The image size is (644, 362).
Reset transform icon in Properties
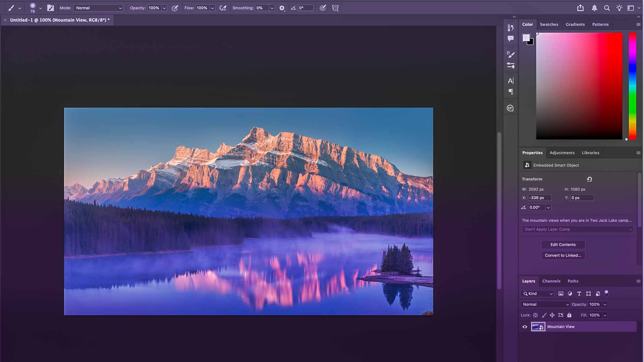[x=589, y=179]
